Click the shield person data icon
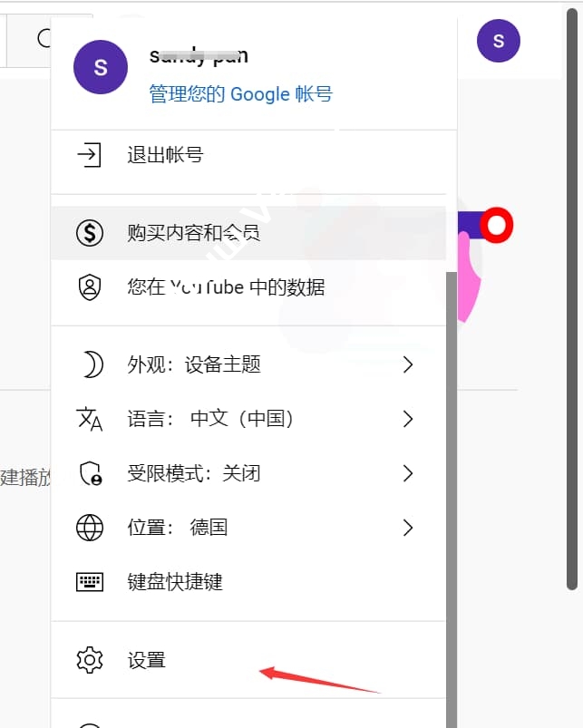The image size is (583, 728). [x=90, y=287]
